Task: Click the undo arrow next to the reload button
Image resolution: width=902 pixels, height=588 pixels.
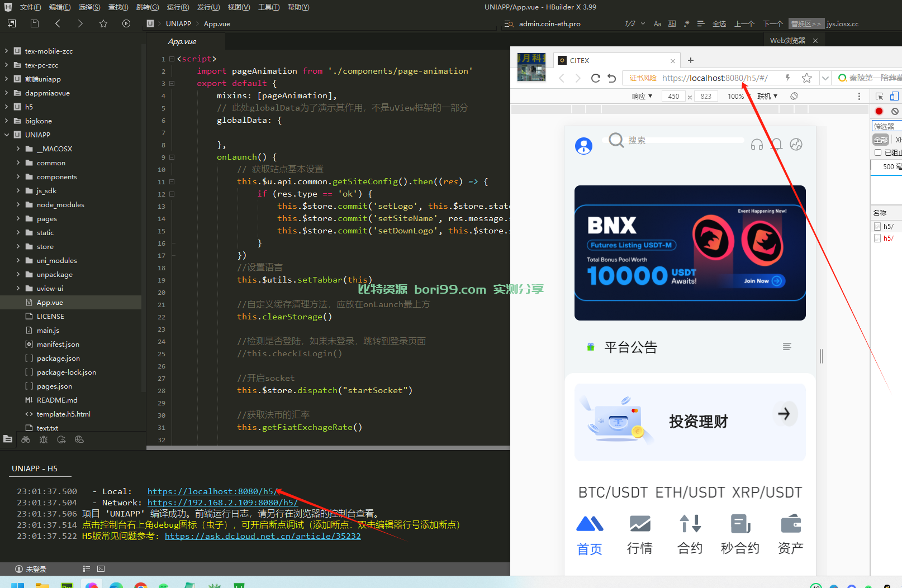Action: pyautogui.click(x=612, y=78)
